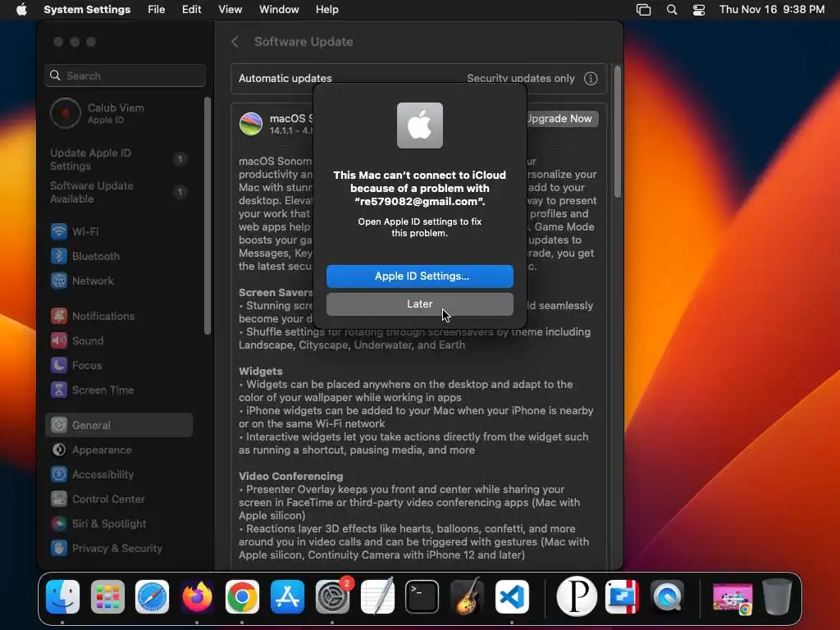The width and height of the screenshot is (840, 630).
Task: Open the File menu
Action: tap(157, 10)
